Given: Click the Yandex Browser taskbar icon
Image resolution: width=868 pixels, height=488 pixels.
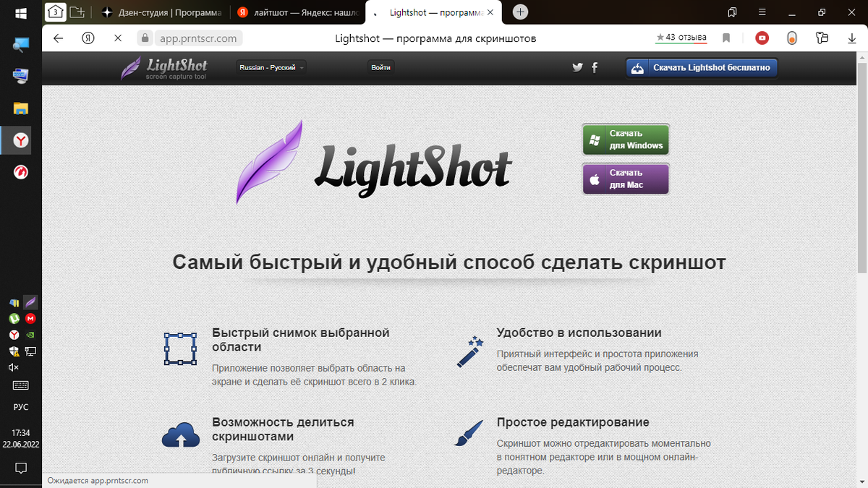Looking at the screenshot, I should tap(21, 140).
